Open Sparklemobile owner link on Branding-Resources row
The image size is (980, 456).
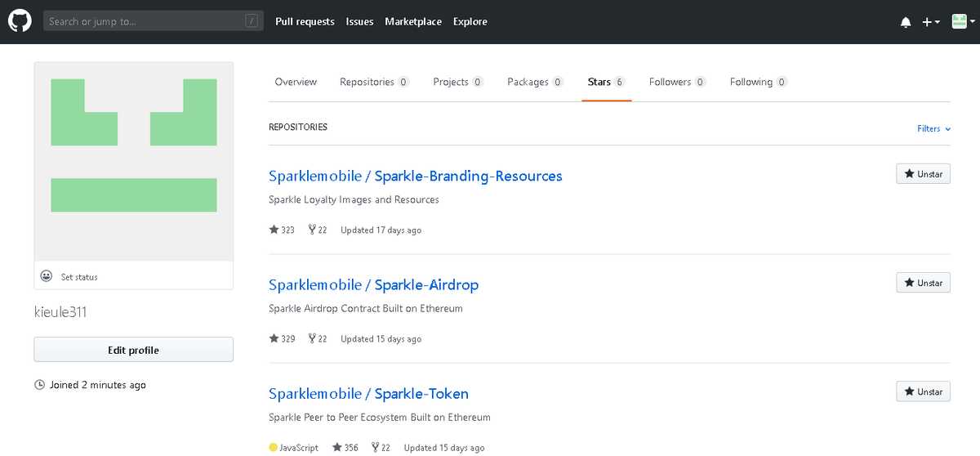click(x=315, y=176)
